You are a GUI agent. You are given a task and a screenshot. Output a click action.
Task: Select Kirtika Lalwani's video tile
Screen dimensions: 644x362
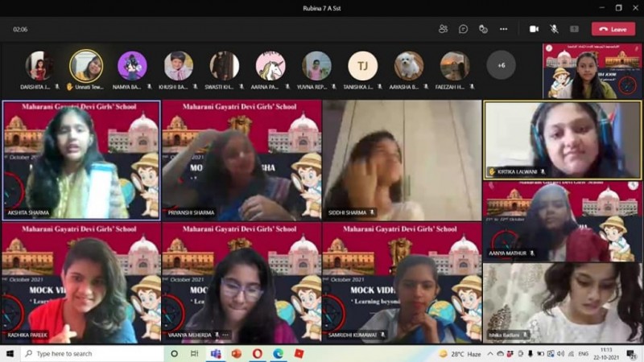pyautogui.click(x=562, y=140)
